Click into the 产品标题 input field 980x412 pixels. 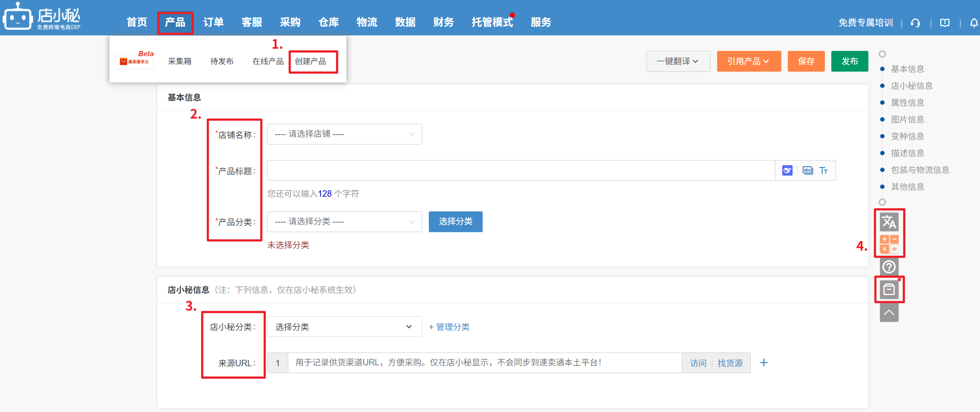[x=521, y=170]
